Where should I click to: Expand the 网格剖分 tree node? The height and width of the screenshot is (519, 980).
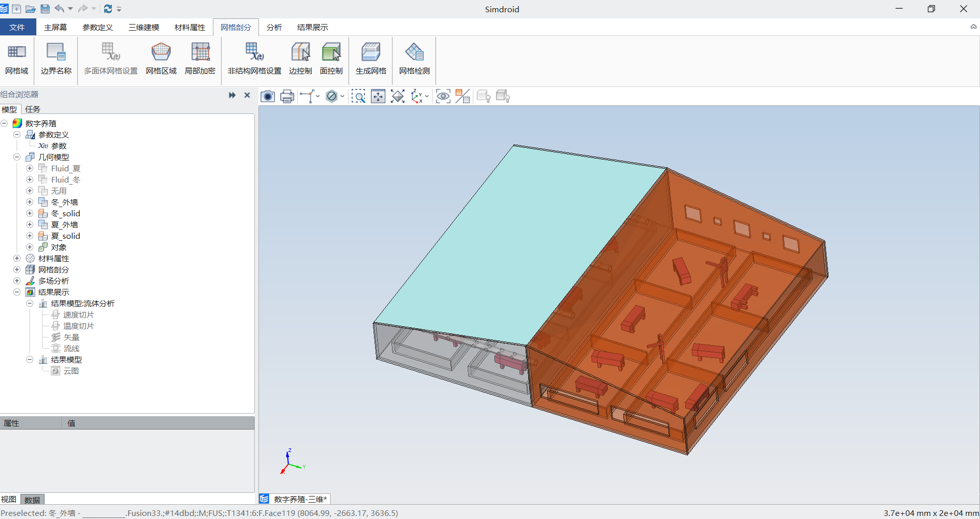click(17, 269)
